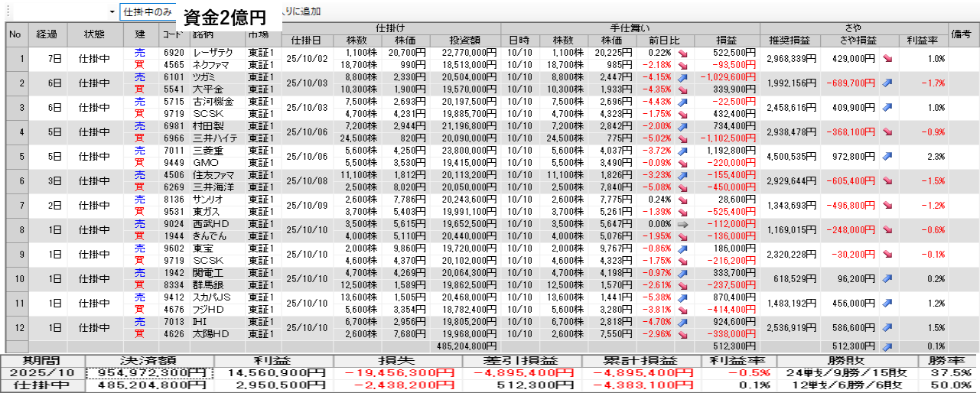Click the 備考 cell of row 1
Viewport: 980px width, 393px height.
tap(962, 58)
